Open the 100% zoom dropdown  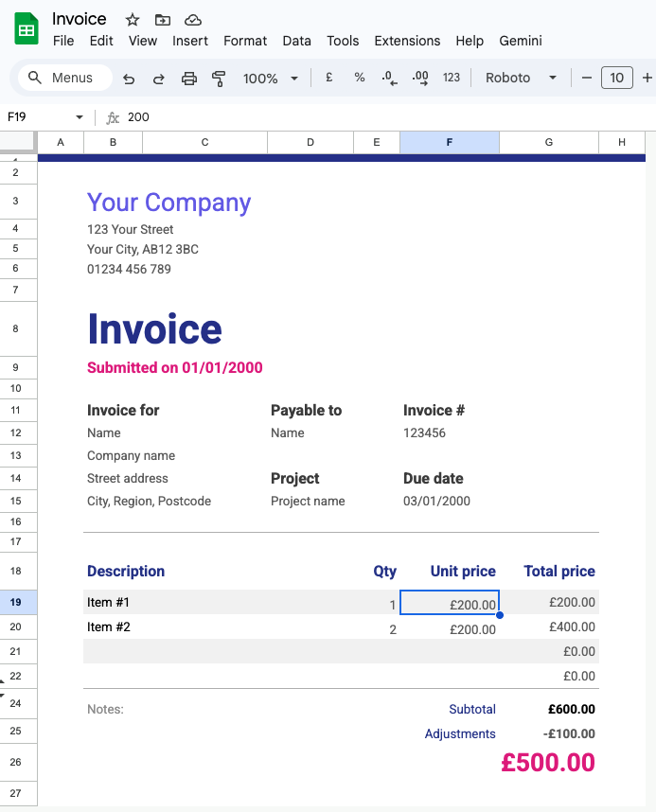(270, 79)
